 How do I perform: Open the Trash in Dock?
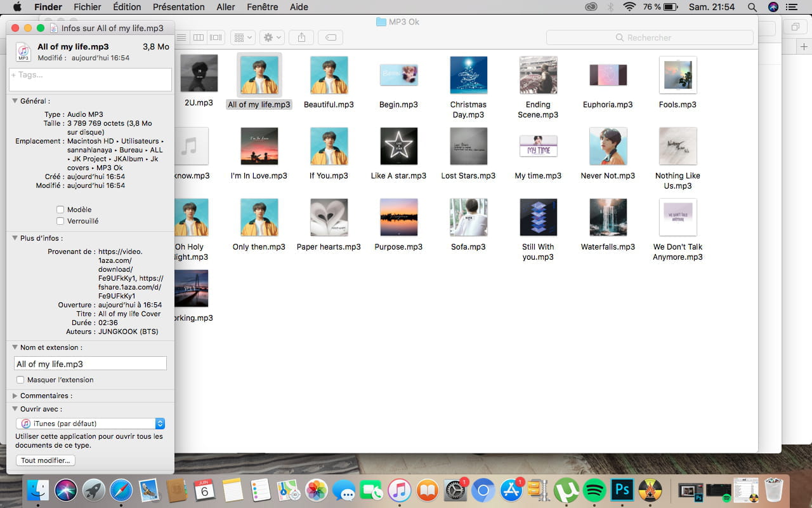(x=774, y=490)
